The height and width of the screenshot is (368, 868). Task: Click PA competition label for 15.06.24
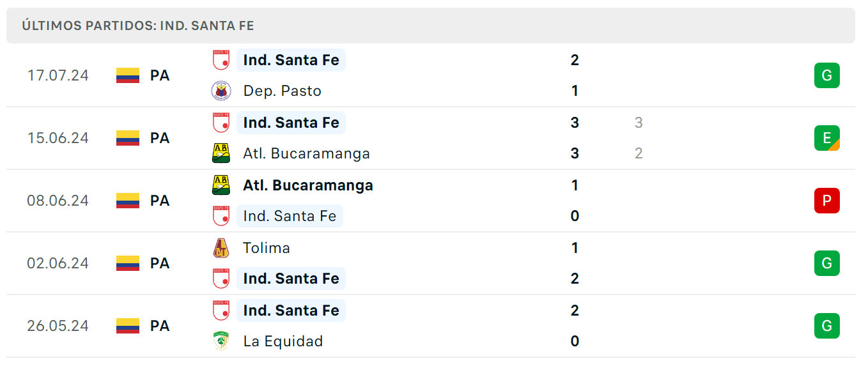point(160,138)
